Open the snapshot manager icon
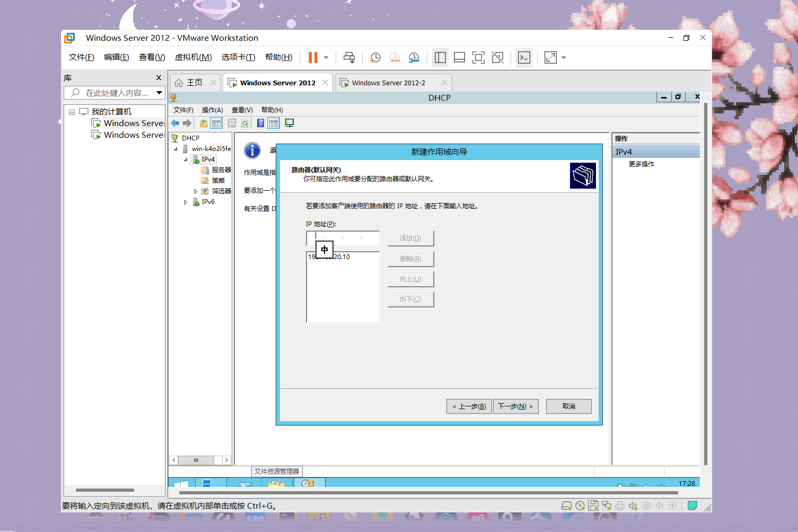The width and height of the screenshot is (798, 532). [x=414, y=57]
